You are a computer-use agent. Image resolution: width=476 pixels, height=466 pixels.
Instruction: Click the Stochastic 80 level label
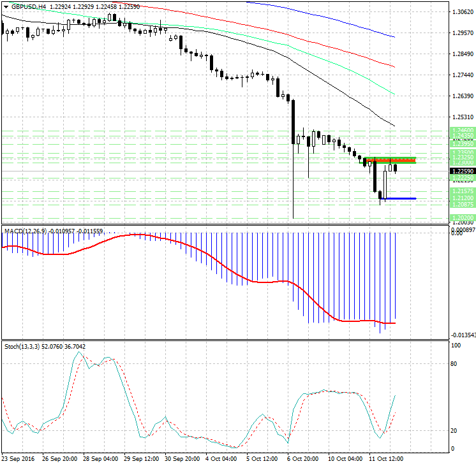454,364
